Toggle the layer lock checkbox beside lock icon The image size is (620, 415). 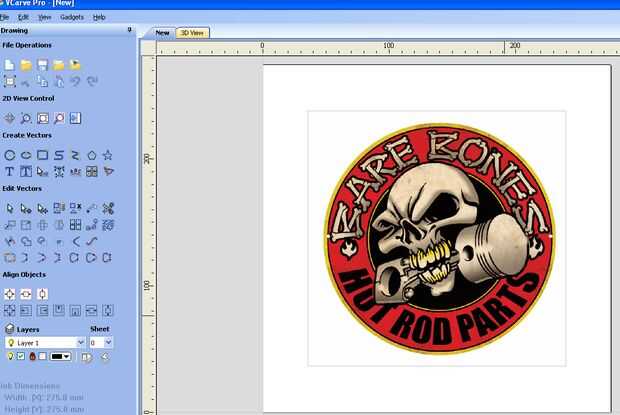[x=43, y=356]
